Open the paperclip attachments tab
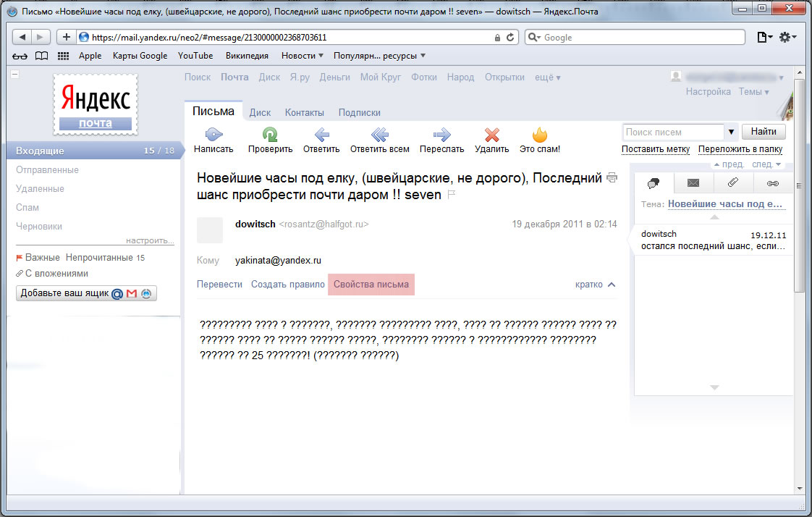 click(732, 182)
